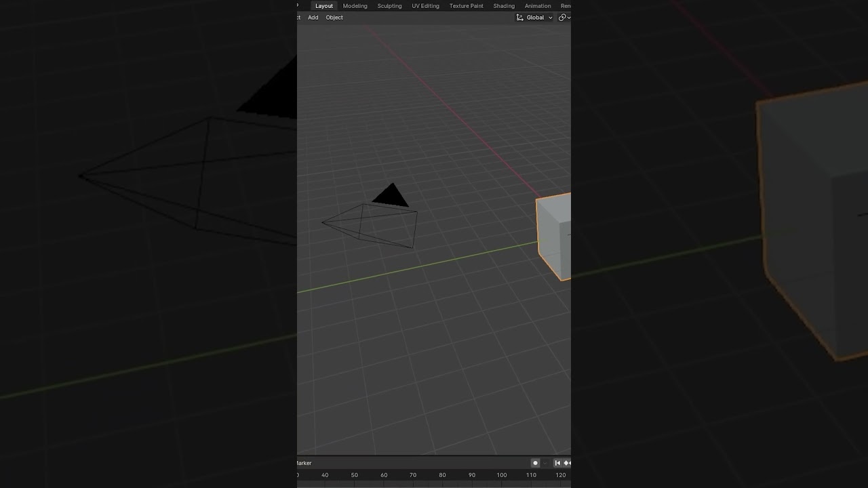This screenshot has width=868, height=488.
Task: Open the Add menu in viewport header
Action: 313,18
